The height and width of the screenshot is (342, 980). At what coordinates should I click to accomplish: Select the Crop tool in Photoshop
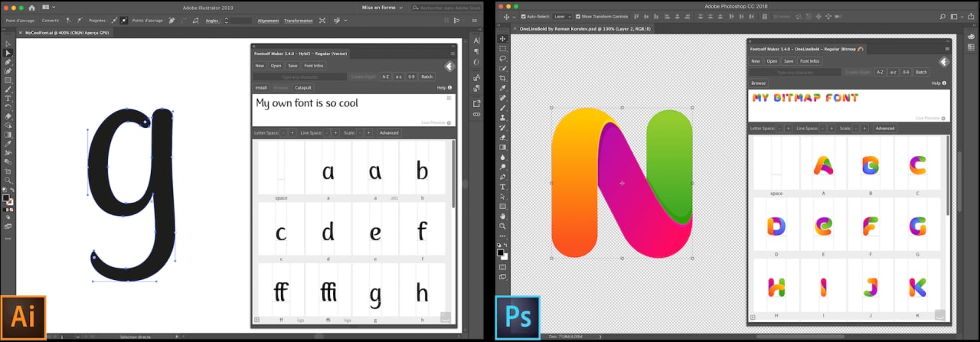coord(503,78)
